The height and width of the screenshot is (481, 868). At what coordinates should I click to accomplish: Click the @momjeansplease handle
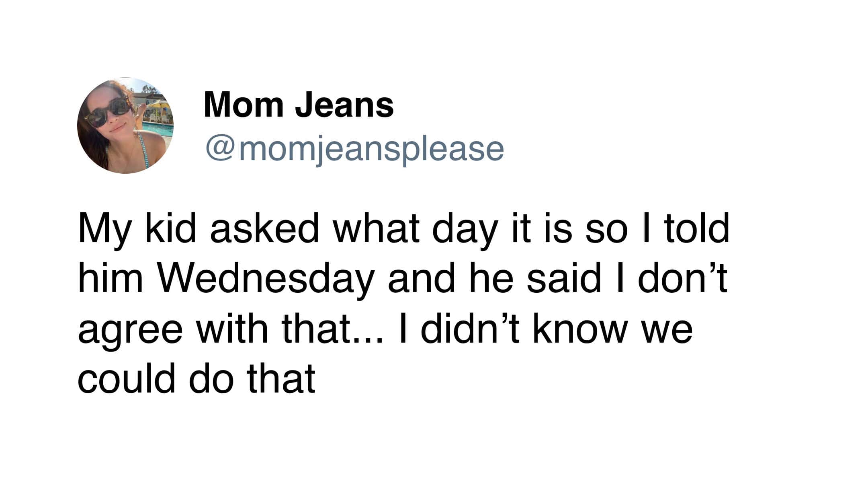pos(354,149)
